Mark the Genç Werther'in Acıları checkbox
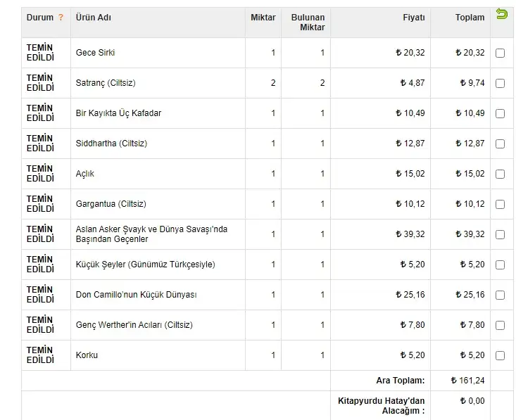 (501, 325)
